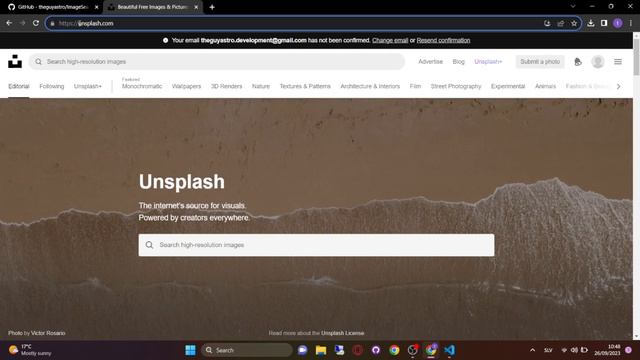The width and height of the screenshot is (640, 360).
Task: Reload the page with the refresh icon
Action: coord(36,23)
